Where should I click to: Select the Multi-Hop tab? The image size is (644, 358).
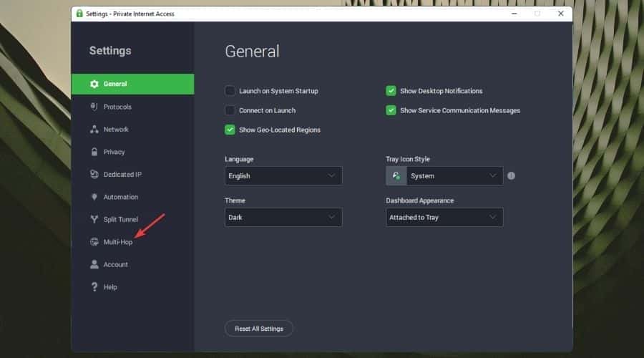tap(132, 242)
